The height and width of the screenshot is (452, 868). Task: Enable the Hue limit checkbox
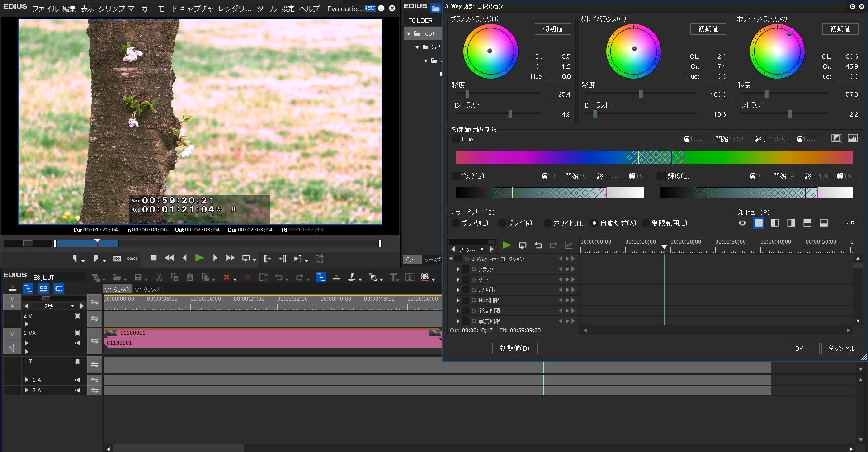coord(456,139)
